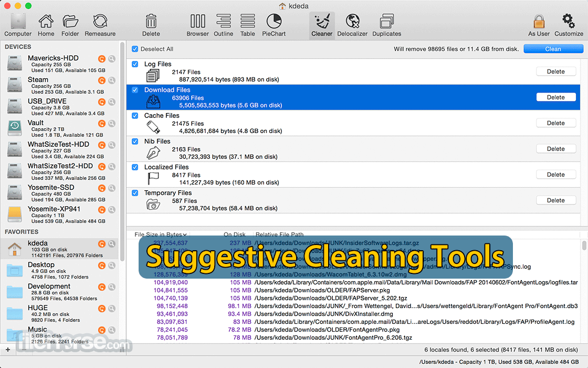Select the Nib Files pen icon
The height and width of the screenshot is (368, 588).
153,153
